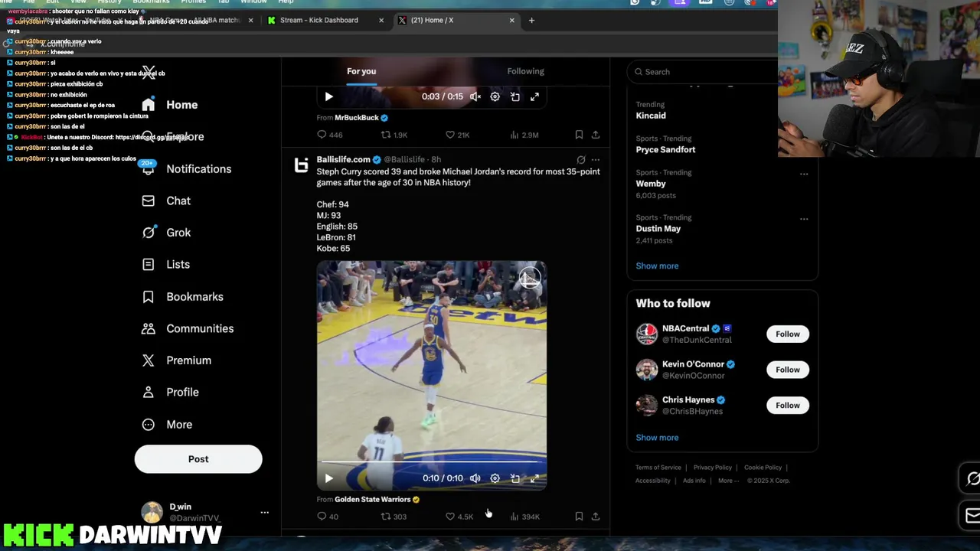Close the Stream - Kick Dashboard tab

[381, 20]
